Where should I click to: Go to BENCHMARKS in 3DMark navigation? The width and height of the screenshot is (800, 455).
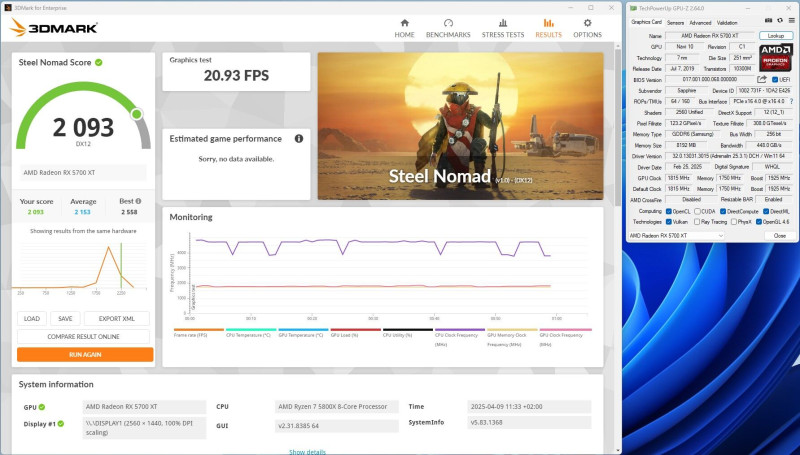click(x=448, y=29)
